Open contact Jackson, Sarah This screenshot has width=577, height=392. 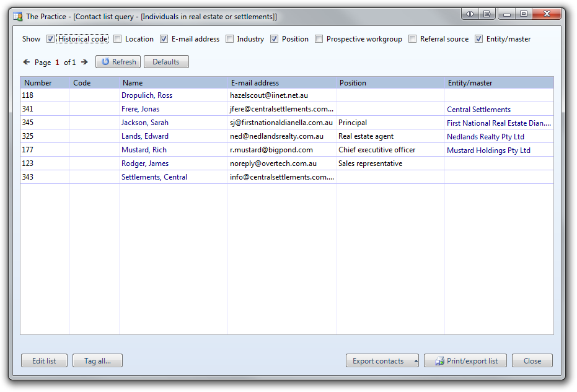145,123
